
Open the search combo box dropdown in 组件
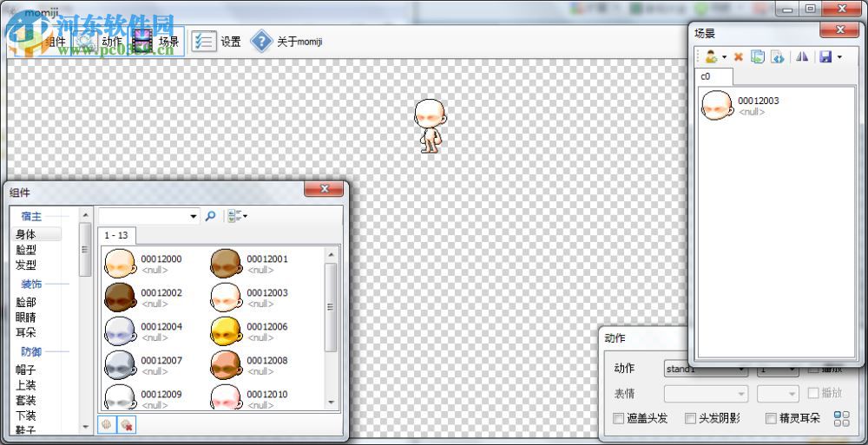pos(194,216)
